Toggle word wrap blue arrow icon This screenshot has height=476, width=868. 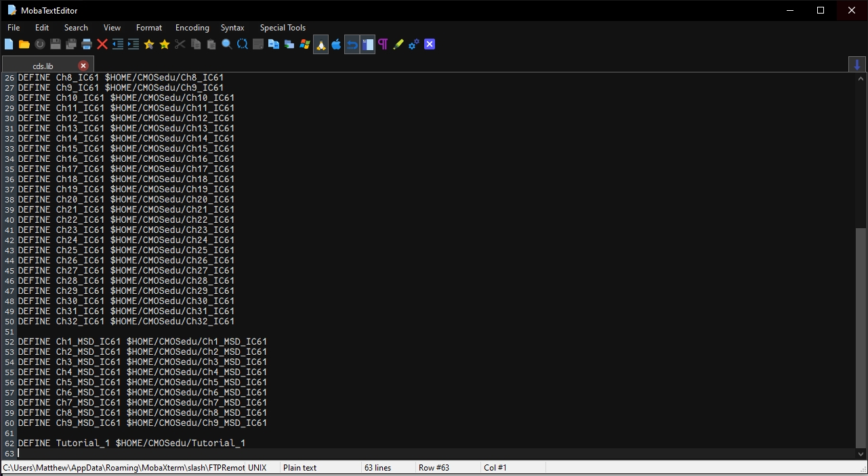point(352,45)
